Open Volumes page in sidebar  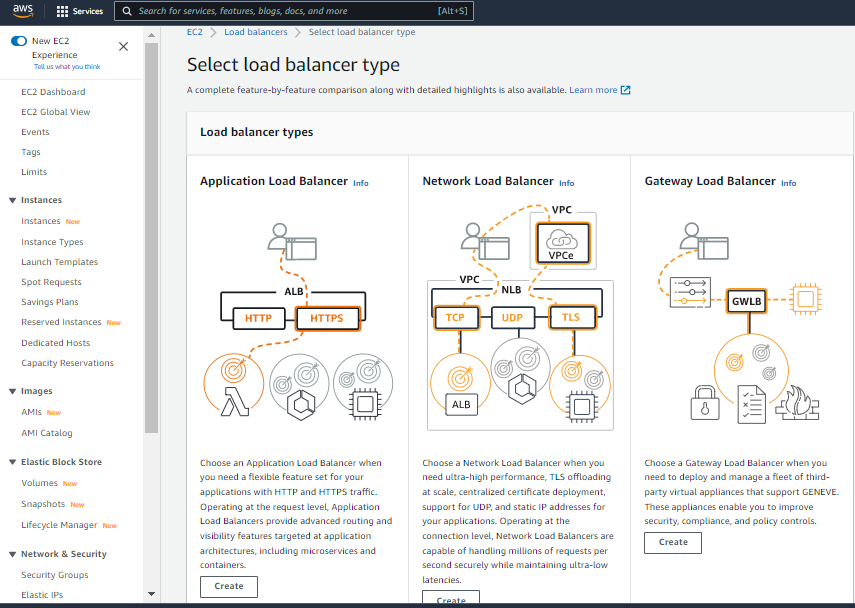tap(39, 483)
